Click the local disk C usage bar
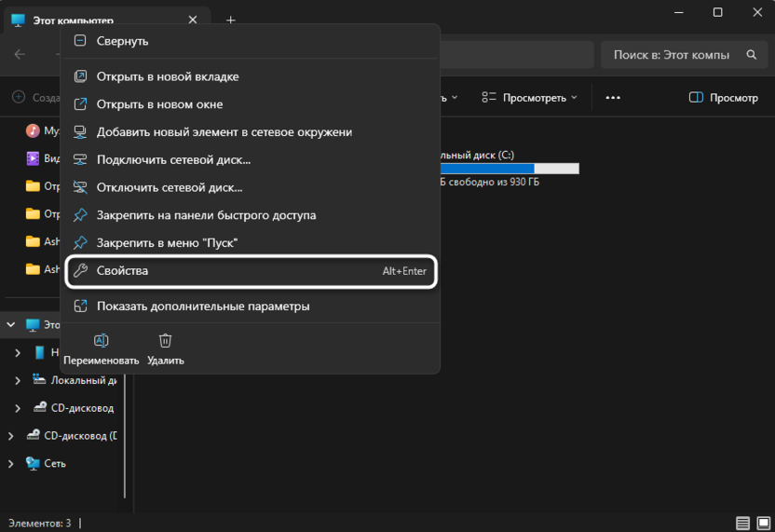This screenshot has width=775, height=532. tap(510, 169)
